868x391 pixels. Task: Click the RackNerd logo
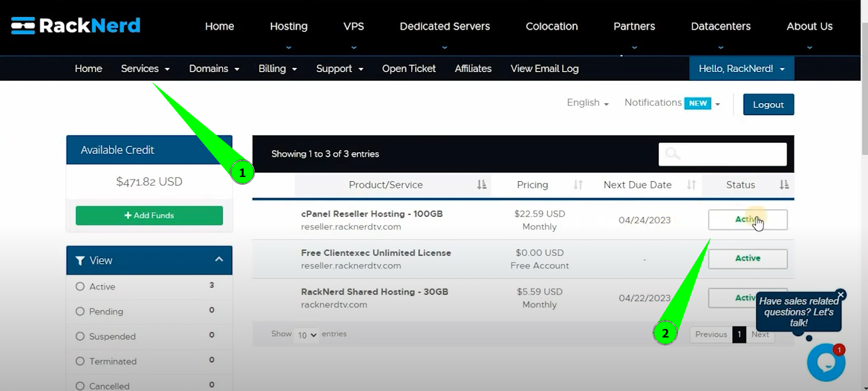point(75,25)
